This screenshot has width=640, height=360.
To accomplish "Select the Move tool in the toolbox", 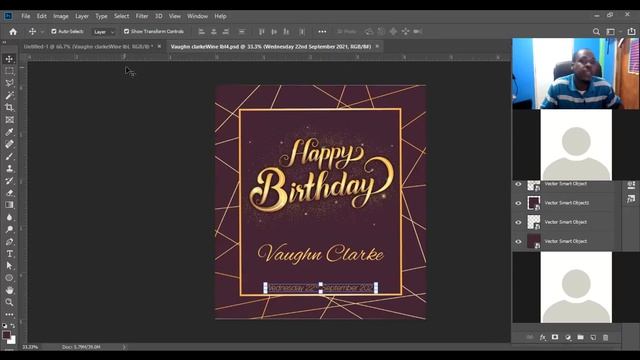I will [x=9, y=59].
